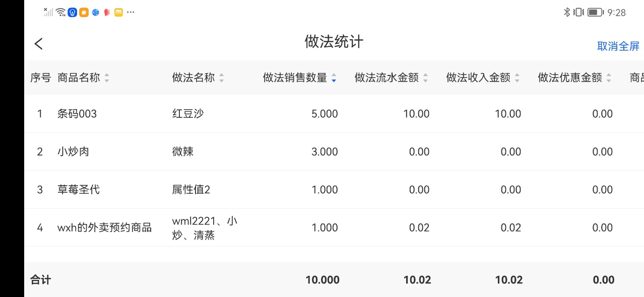This screenshot has width=644, height=297.
Task: Tap the three-dots notification overflow icon
Action: [131, 12]
